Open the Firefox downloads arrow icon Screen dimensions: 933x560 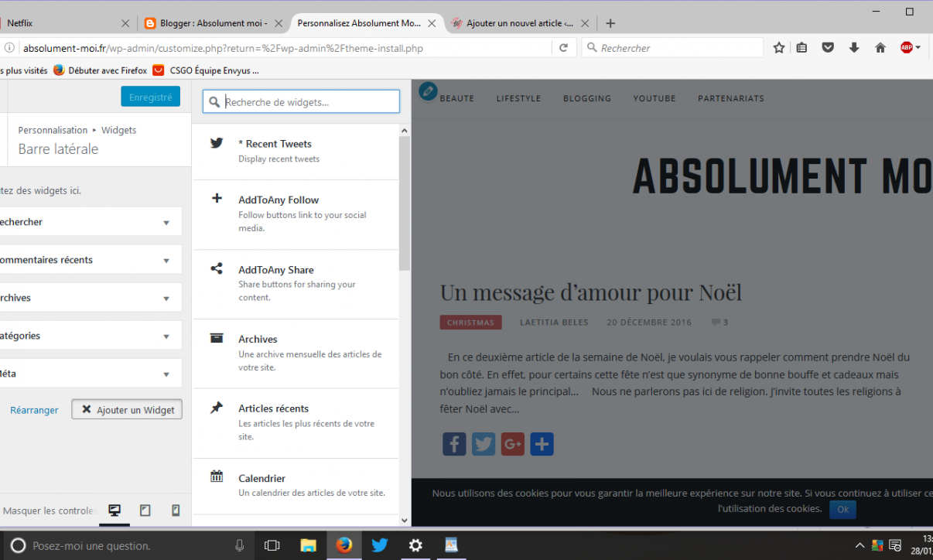point(854,48)
